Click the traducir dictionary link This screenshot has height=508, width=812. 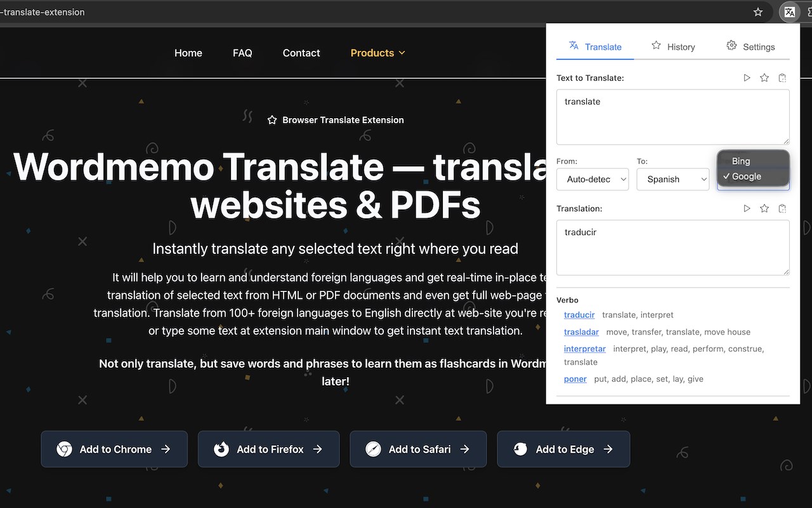[x=579, y=315]
